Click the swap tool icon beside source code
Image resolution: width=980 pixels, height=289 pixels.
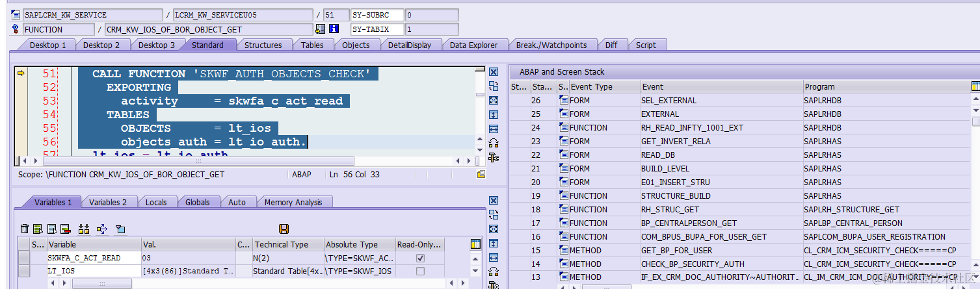(494, 86)
